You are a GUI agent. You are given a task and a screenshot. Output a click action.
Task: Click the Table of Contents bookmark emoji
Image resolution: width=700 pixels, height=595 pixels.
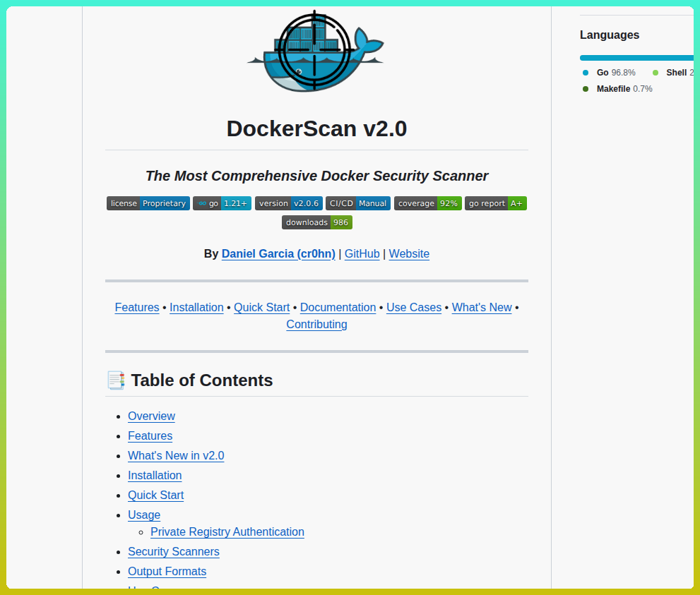pyautogui.click(x=116, y=380)
